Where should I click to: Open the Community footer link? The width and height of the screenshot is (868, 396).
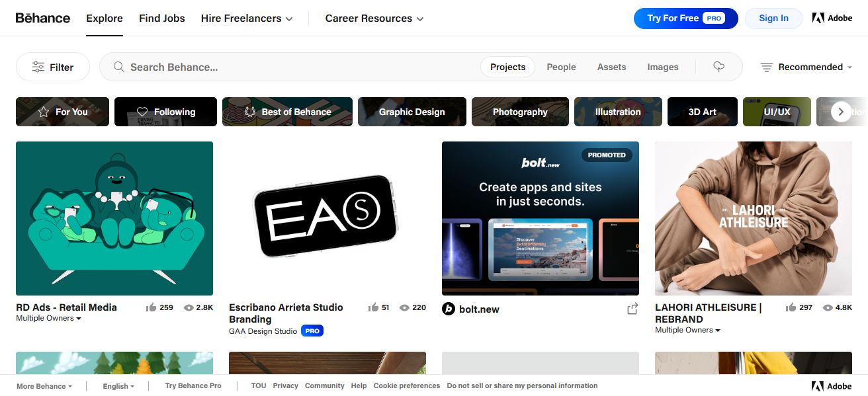click(x=325, y=385)
